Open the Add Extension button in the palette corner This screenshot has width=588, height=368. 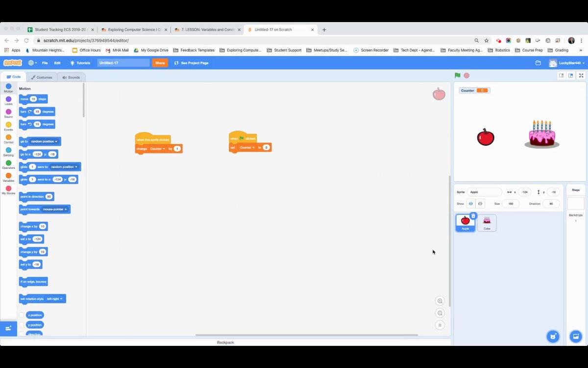point(8,328)
